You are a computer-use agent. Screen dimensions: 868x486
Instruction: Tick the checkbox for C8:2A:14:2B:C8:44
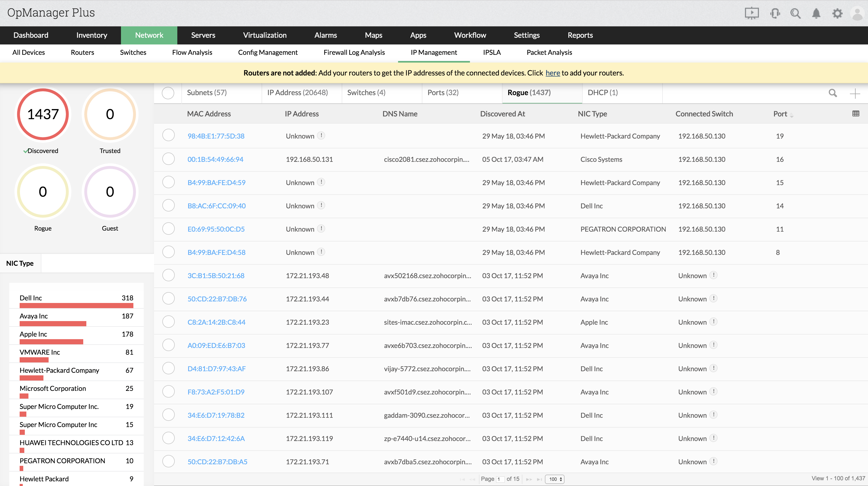tap(168, 322)
